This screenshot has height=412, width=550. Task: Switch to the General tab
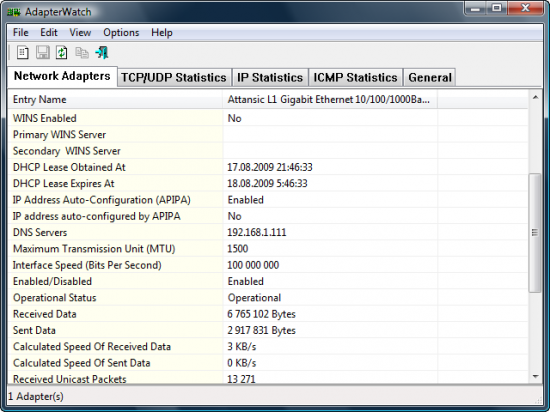click(x=430, y=77)
